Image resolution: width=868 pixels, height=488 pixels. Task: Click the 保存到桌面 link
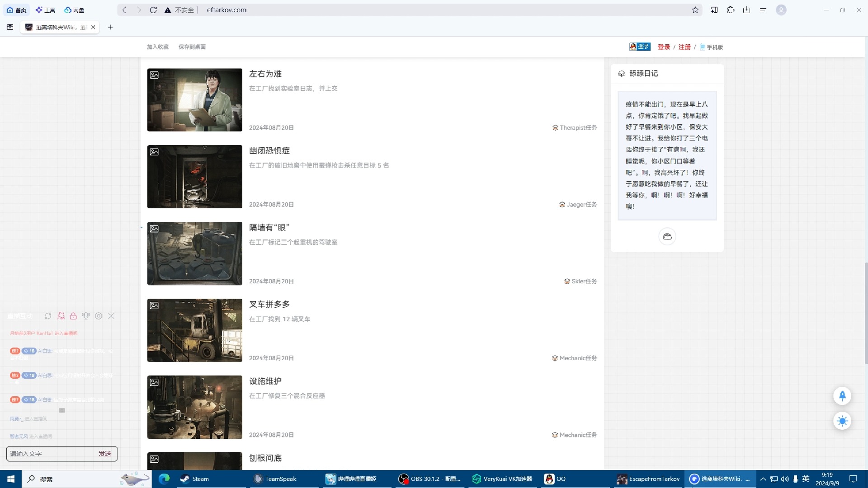tap(192, 47)
